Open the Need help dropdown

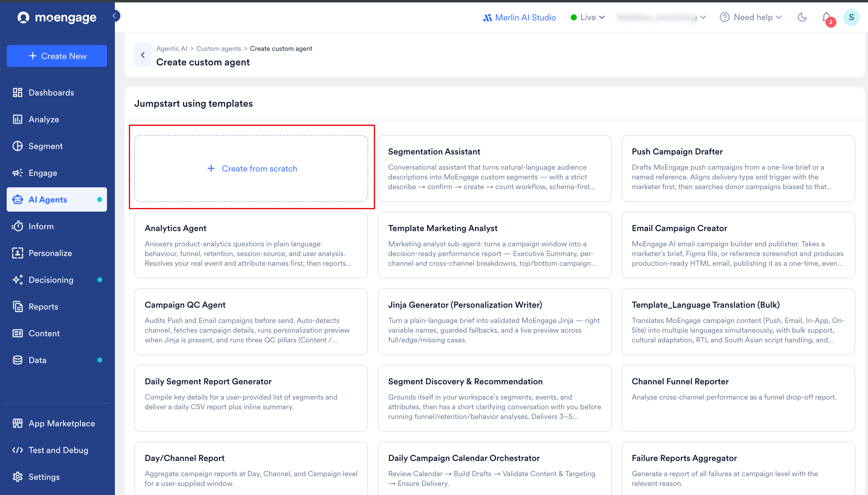751,17
